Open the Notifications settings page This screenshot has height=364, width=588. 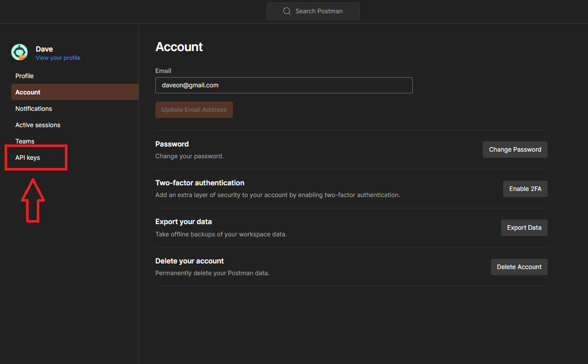coord(34,108)
